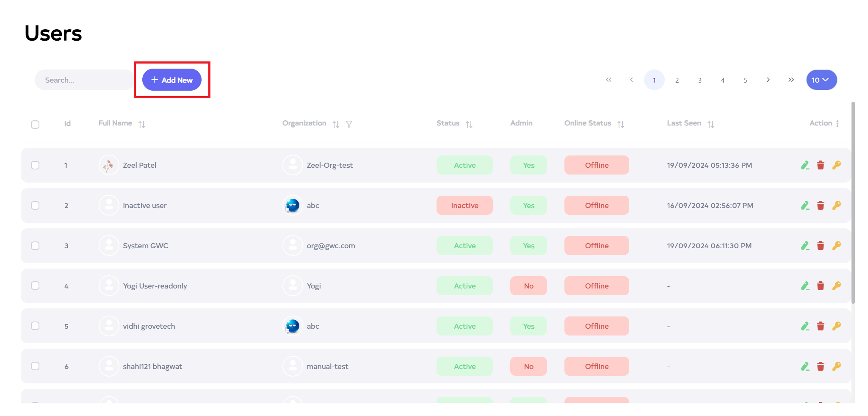Viewport: 868px width, 416px height.
Task: Open the rows-per-page dropdown showing 10
Action: click(821, 80)
